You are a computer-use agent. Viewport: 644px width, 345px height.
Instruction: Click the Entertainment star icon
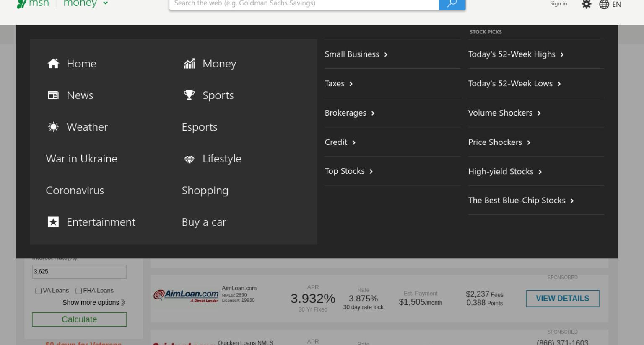(x=53, y=222)
